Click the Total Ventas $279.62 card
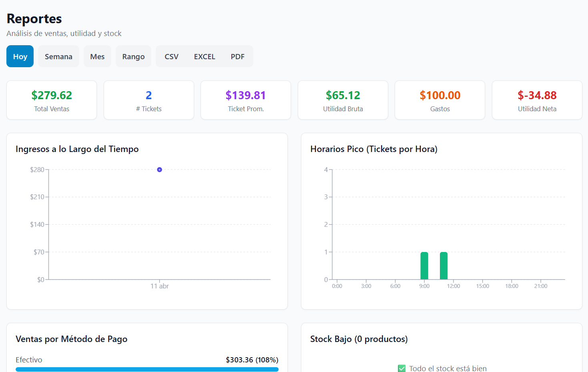The image size is (588, 372). 52,100
